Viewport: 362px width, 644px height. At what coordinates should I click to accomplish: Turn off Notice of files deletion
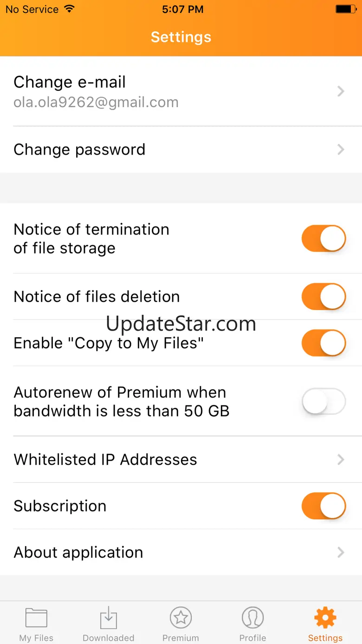coord(323,297)
